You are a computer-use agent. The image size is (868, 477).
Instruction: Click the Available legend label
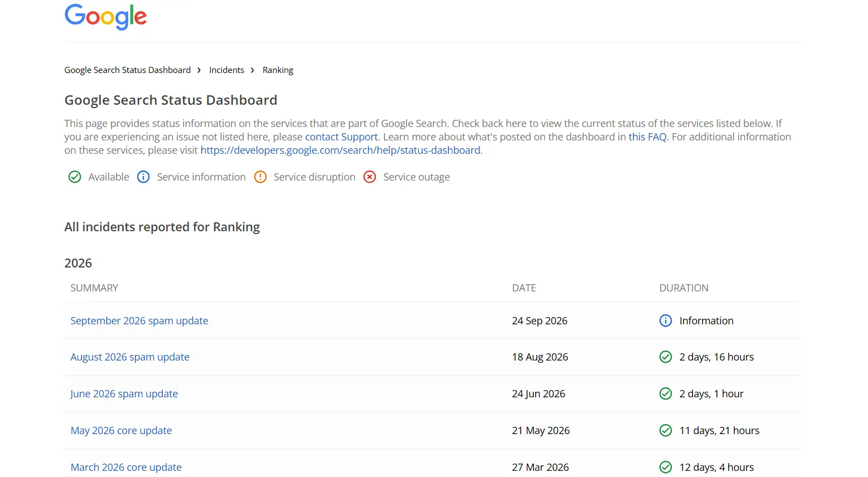pyautogui.click(x=109, y=177)
